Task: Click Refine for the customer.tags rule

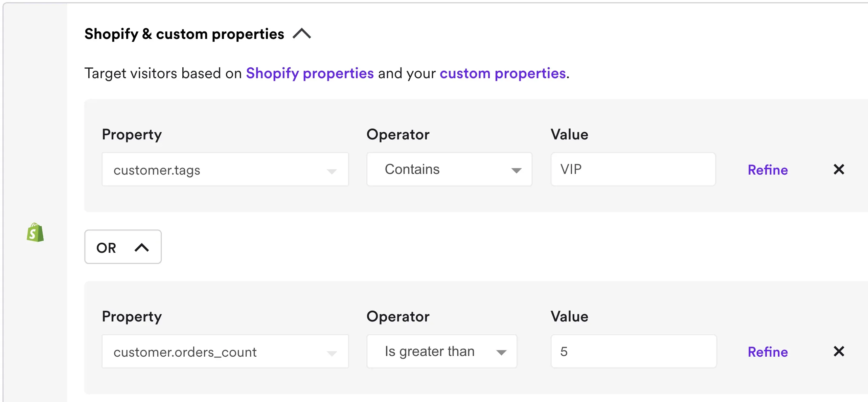Action: point(768,170)
